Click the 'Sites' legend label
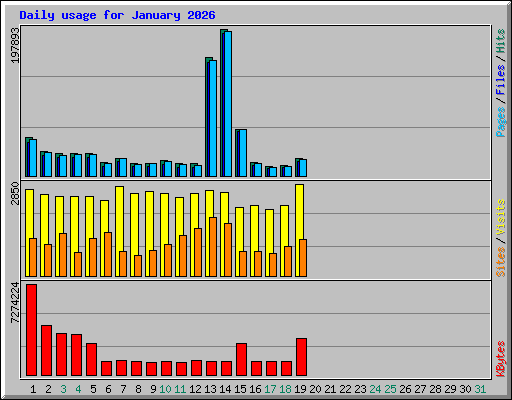The height and width of the screenshot is (400, 512). tap(501, 262)
